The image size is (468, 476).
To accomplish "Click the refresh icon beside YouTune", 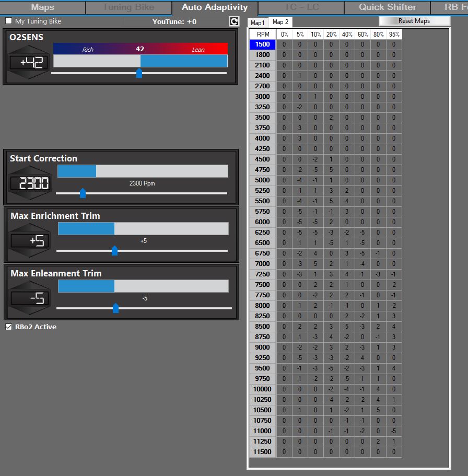I will click(234, 21).
